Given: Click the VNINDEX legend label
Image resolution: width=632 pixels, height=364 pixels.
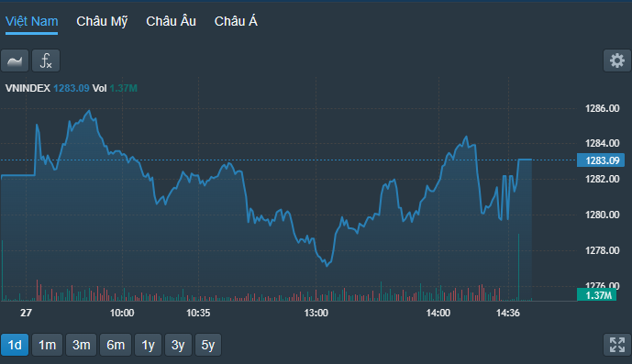Looking at the screenshot, I should pyautogui.click(x=28, y=88).
